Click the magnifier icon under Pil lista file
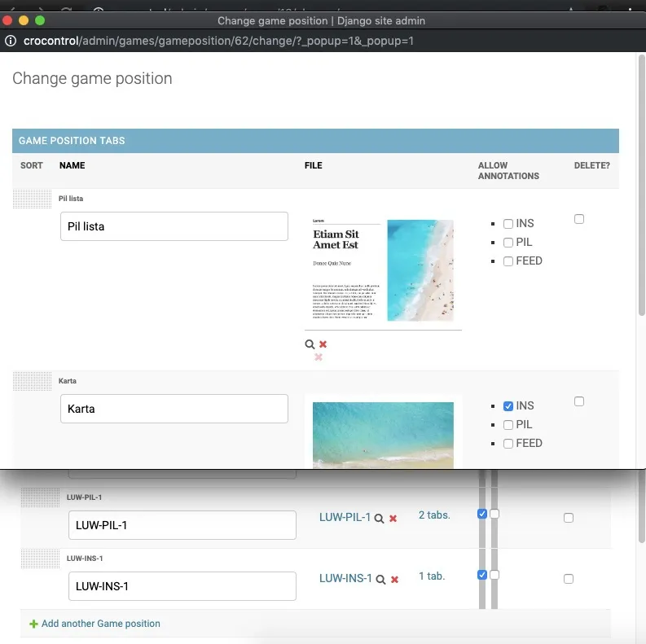The height and width of the screenshot is (644, 646). 310,344
